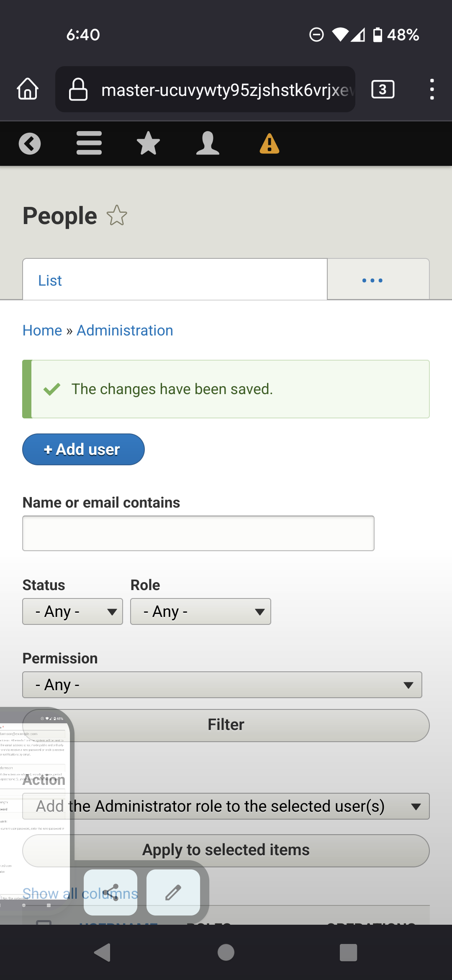
Task: Open the browser tab switcher showing 3
Action: (383, 89)
